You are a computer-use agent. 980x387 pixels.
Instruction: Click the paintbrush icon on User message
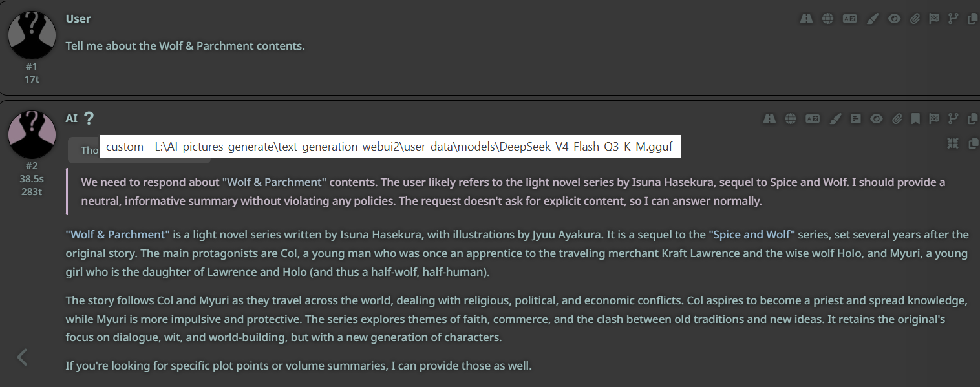pyautogui.click(x=872, y=19)
